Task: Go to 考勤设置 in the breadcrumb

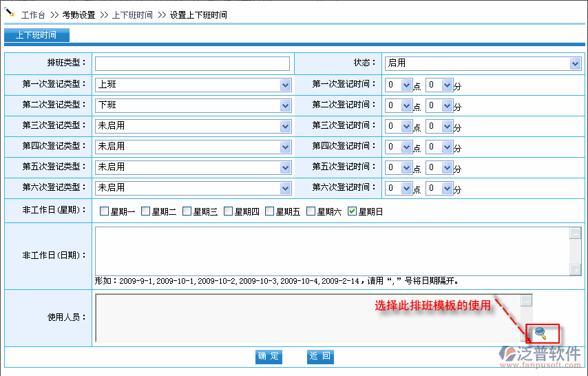Action: (x=78, y=14)
